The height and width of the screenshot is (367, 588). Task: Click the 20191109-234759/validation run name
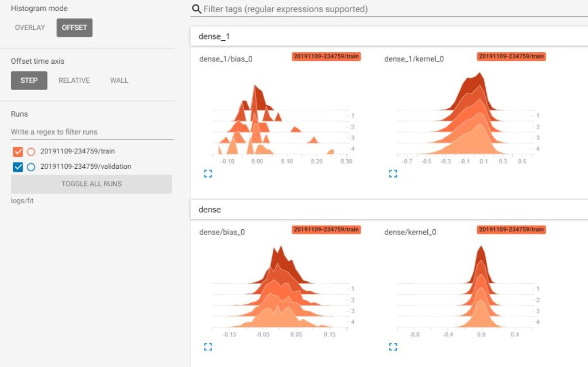(x=86, y=167)
